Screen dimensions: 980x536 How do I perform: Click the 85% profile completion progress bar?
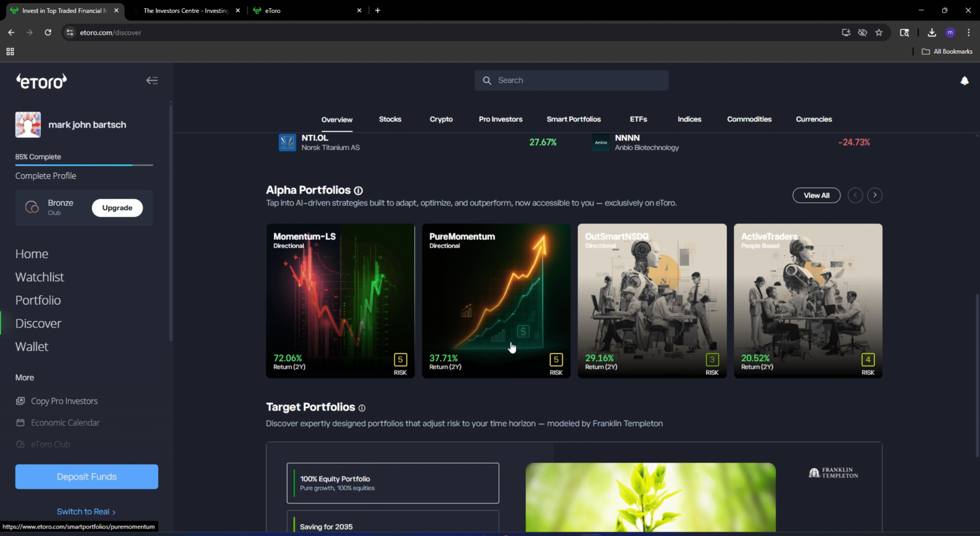coord(84,165)
